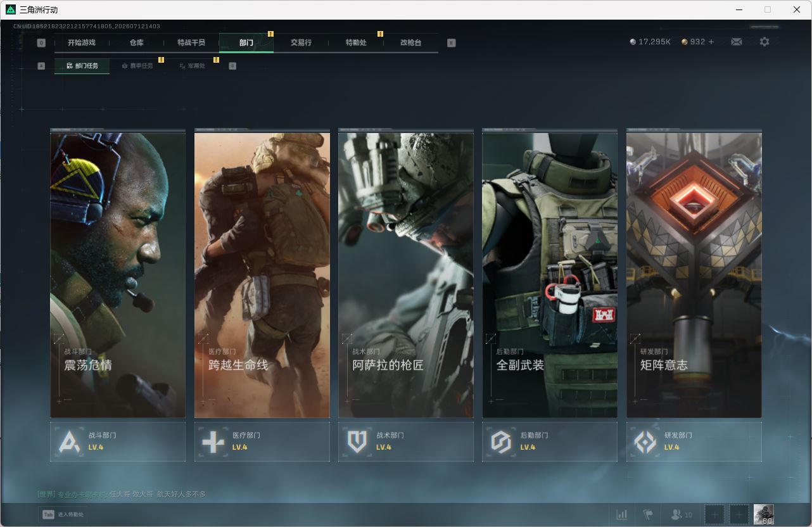This screenshot has width=812, height=527.
Task: Click the 医疗部门 LV.4 panel
Action: point(262,441)
